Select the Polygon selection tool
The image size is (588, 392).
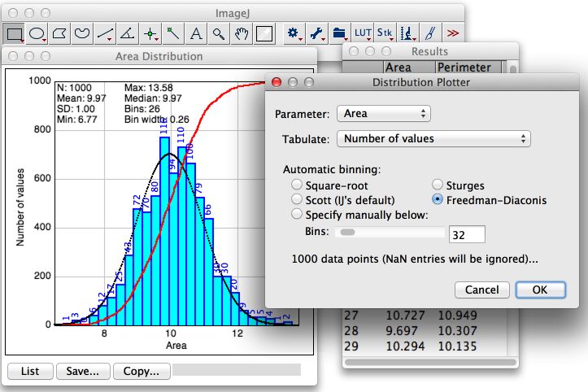[x=59, y=34]
